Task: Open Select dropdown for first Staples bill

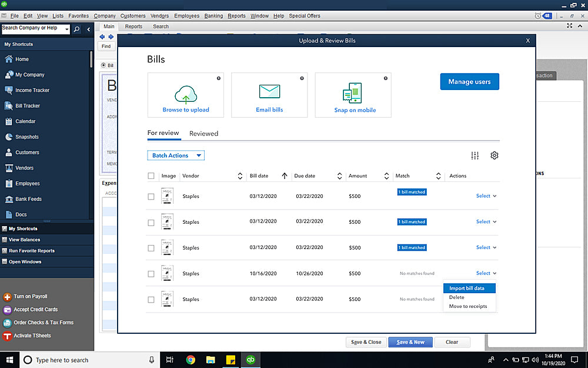Action: point(486,196)
